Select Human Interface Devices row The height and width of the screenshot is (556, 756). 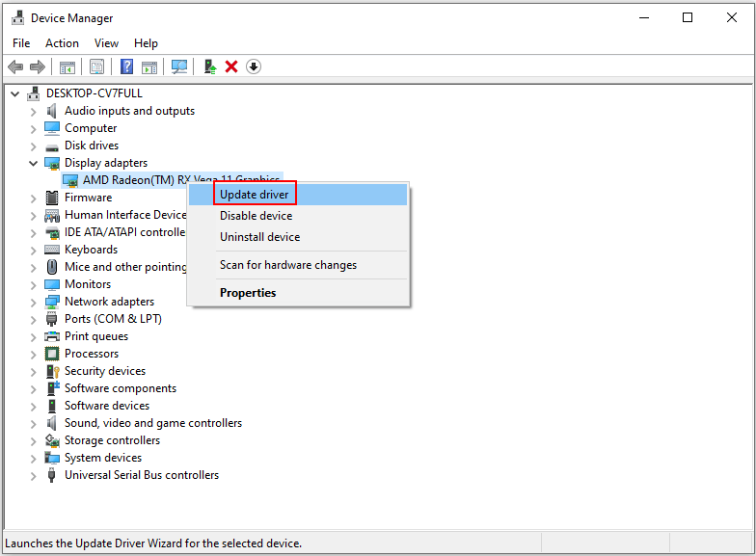(x=125, y=215)
